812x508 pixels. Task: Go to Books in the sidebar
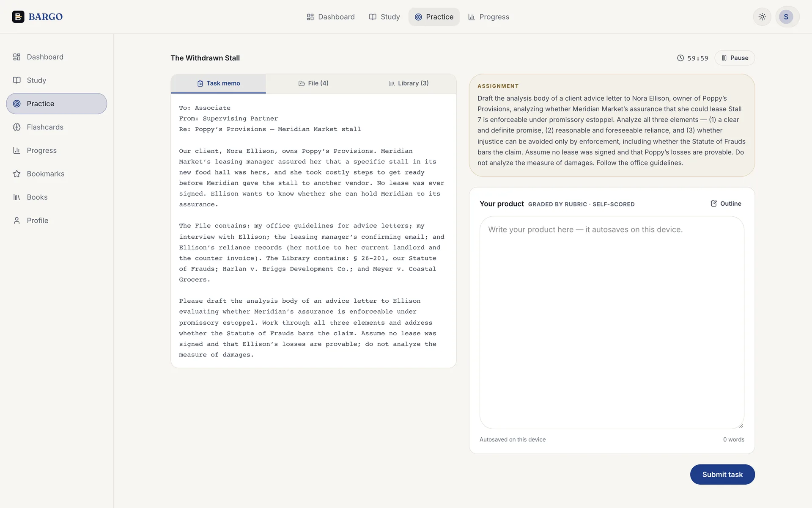(x=57, y=197)
